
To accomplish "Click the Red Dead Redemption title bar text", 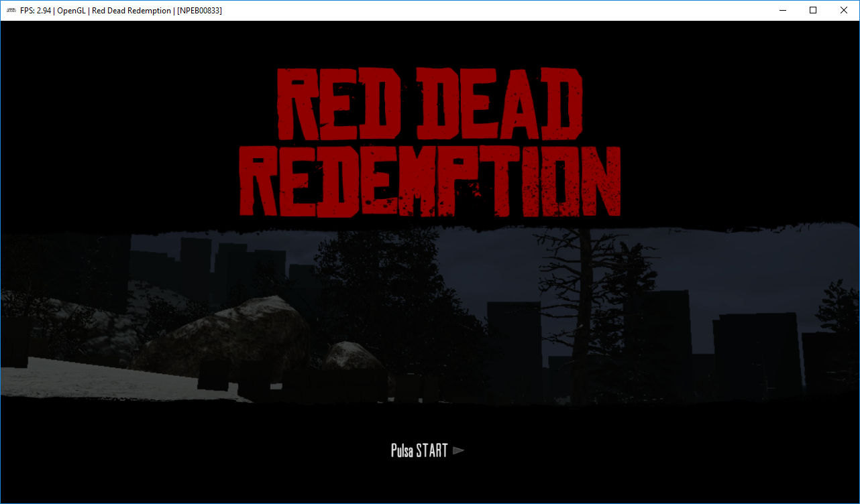I will (x=131, y=11).
